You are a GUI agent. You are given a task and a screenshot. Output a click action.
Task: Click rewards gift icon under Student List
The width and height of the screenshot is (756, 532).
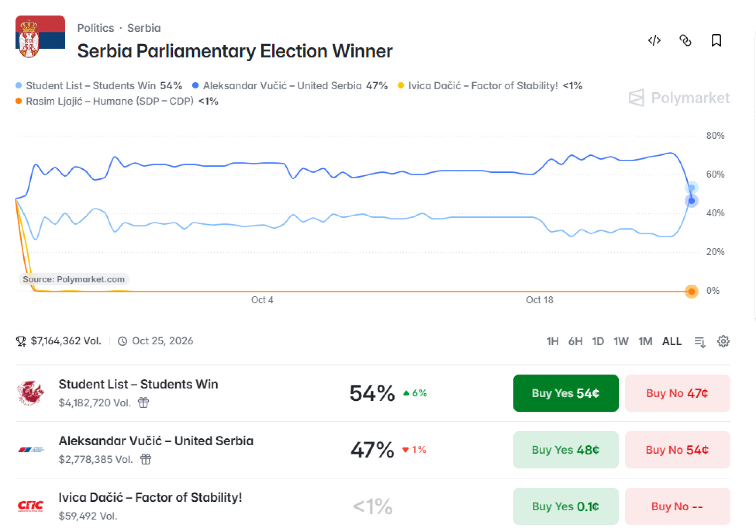pyautogui.click(x=144, y=402)
